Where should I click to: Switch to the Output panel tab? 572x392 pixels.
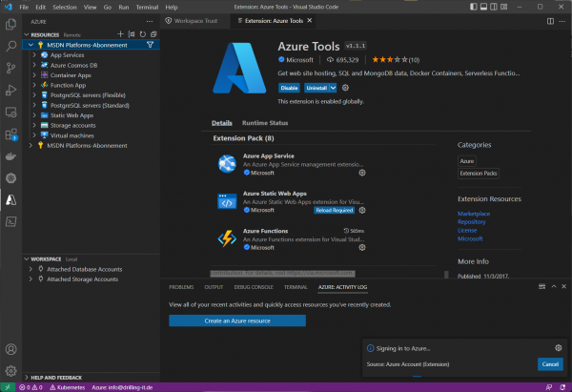pyautogui.click(x=214, y=287)
